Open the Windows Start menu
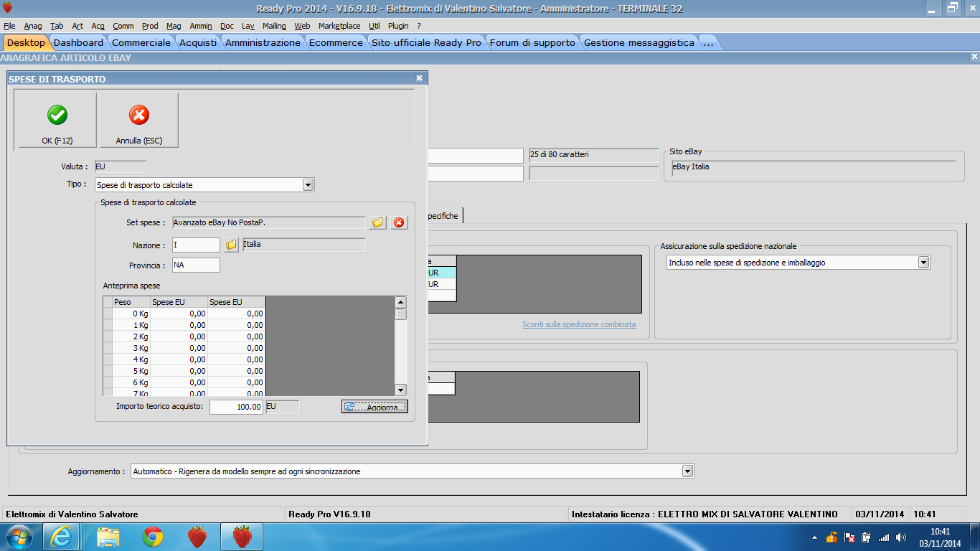This screenshot has height=551, width=980. click(x=19, y=537)
